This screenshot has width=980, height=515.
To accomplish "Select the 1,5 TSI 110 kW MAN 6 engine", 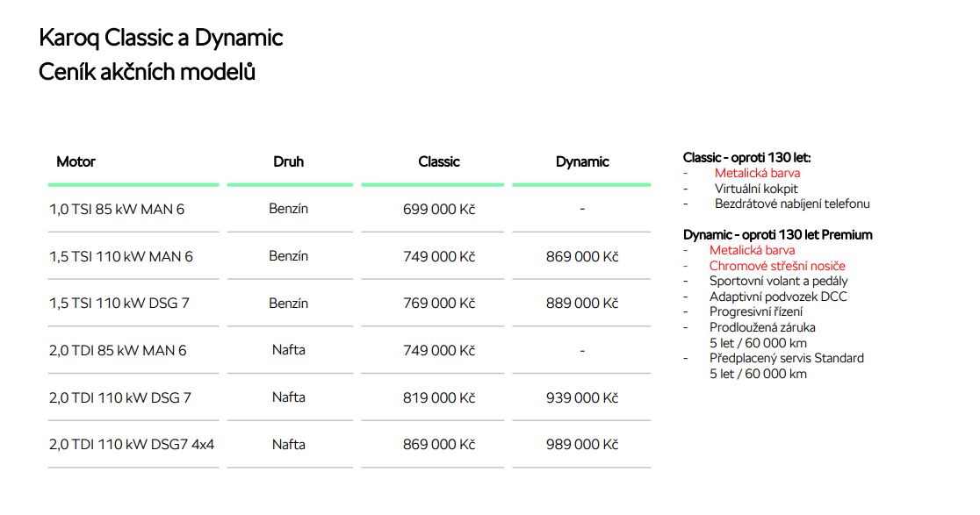I will [121, 256].
